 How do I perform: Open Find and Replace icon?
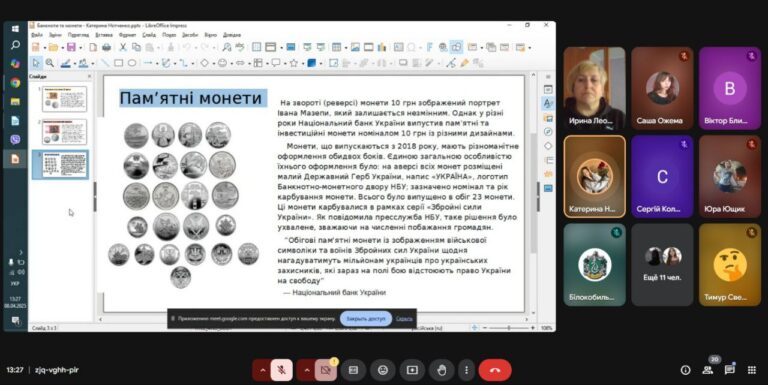tap(227, 48)
